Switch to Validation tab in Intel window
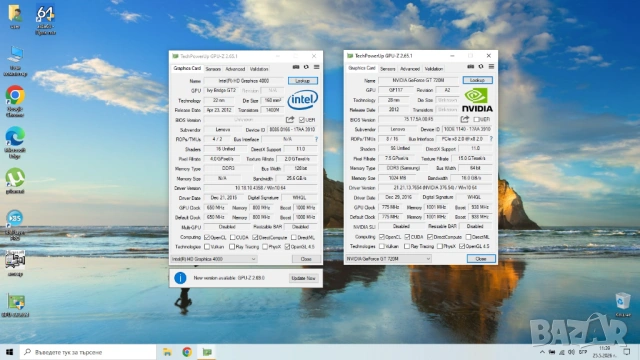 click(x=259, y=69)
